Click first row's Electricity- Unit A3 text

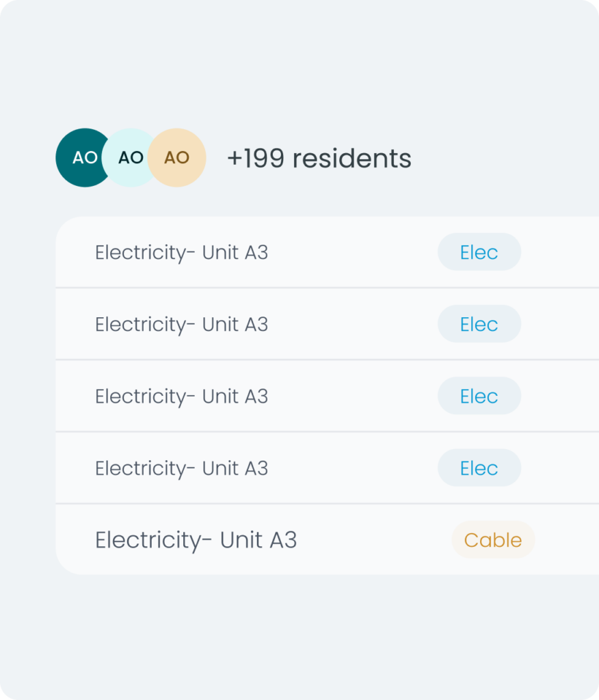[181, 252]
